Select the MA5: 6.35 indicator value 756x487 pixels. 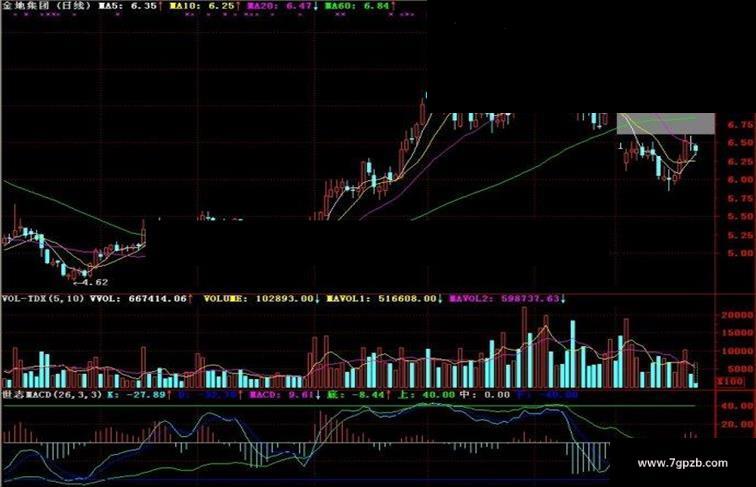pos(130,6)
